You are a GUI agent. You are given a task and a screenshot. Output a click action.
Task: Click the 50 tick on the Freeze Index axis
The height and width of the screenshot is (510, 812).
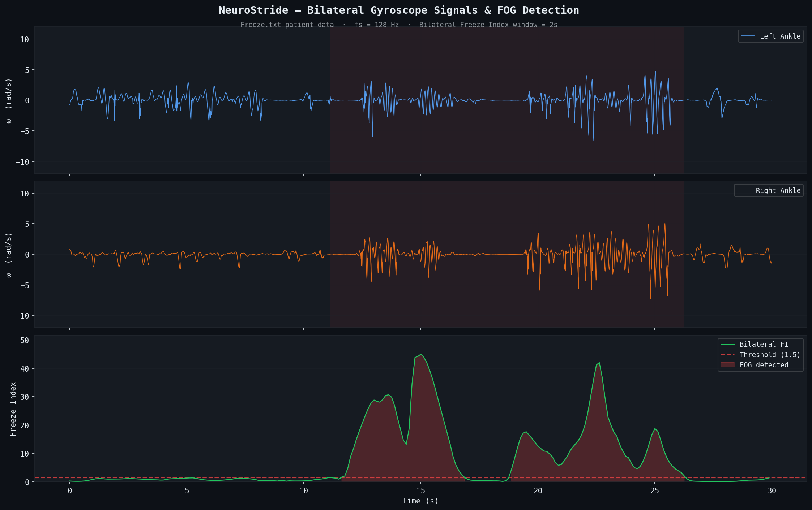tap(25, 340)
